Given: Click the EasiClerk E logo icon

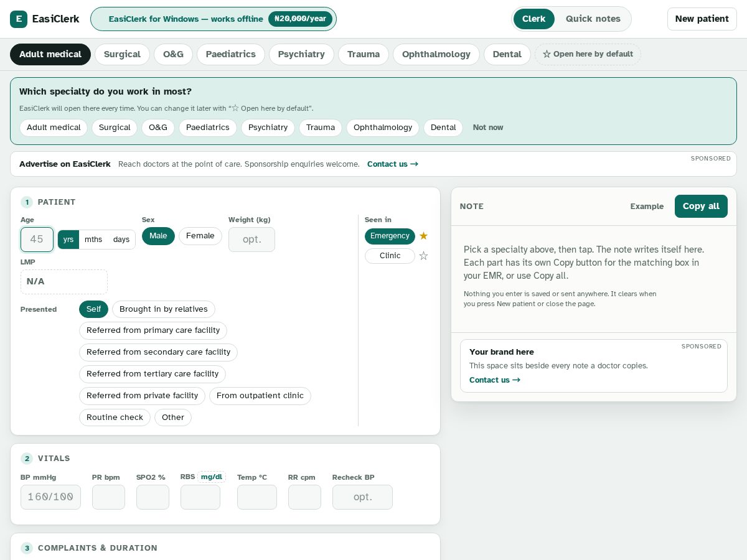Looking at the screenshot, I should 19,19.
